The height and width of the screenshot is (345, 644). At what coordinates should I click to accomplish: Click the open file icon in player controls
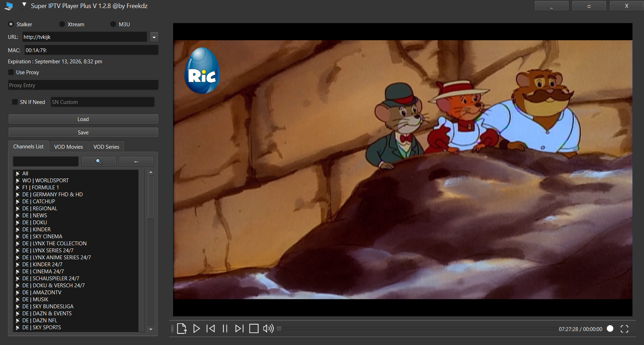click(x=182, y=329)
